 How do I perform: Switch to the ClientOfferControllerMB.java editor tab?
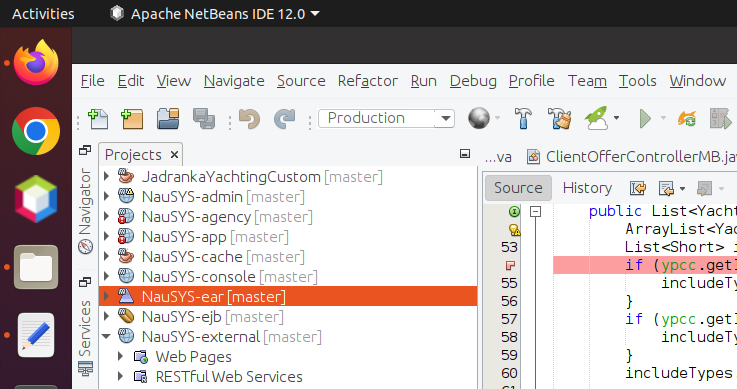[631, 156]
